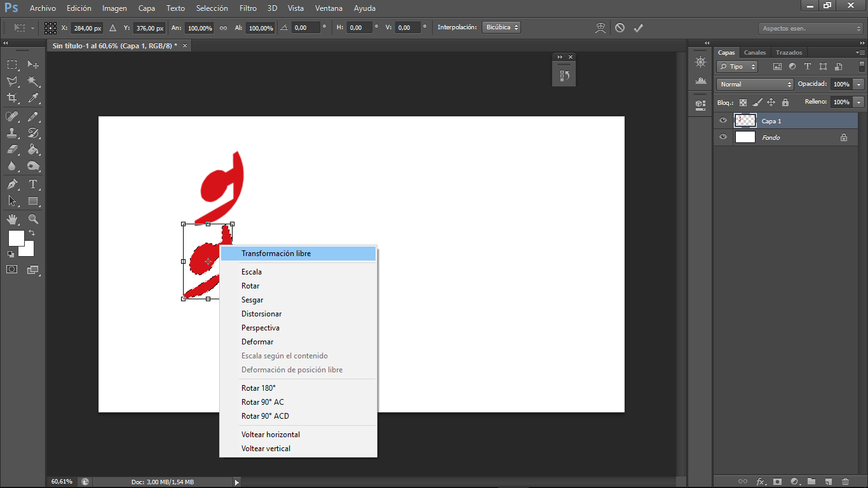
Task: Select the Paint Bucket tool
Action: (x=33, y=149)
